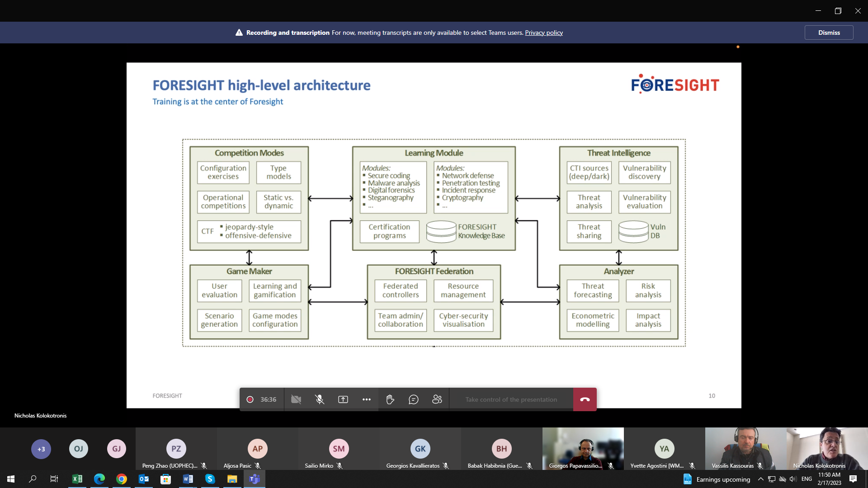Open the meeting chat panel
This screenshot has width=868, height=488.
[x=414, y=399]
